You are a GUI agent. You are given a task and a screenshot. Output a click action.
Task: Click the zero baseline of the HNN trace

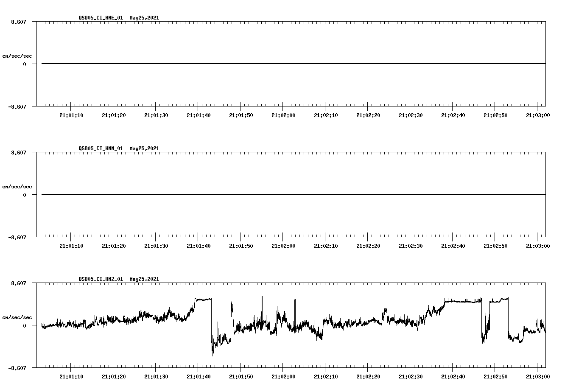pyautogui.click(x=254, y=194)
